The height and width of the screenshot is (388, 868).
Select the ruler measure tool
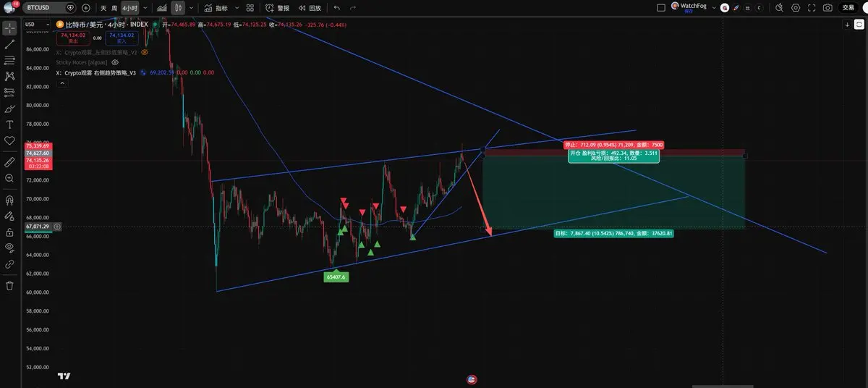point(9,161)
